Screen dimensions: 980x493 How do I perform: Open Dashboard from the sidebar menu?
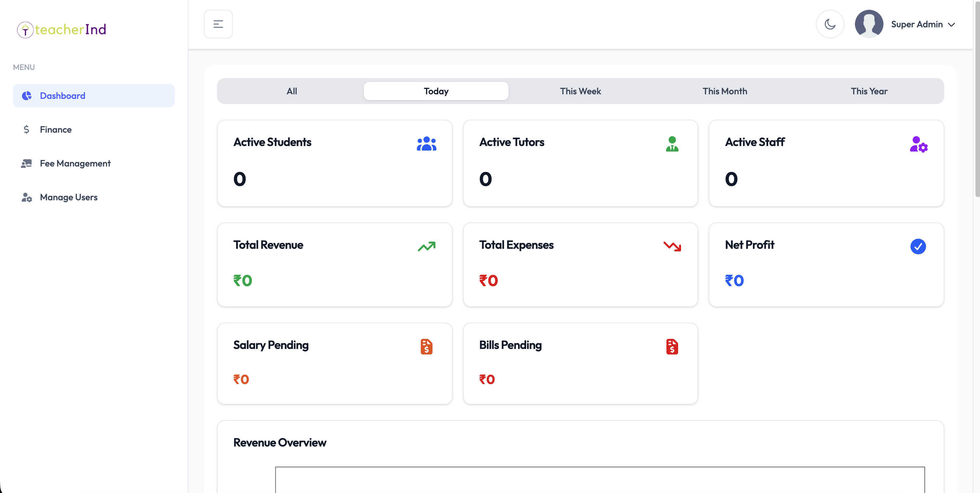[94, 96]
